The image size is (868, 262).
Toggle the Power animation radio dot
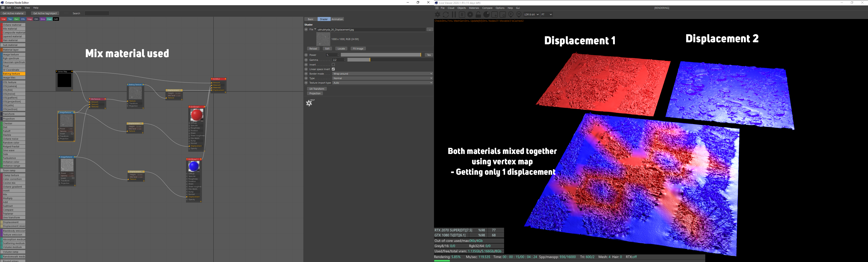(x=306, y=55)
